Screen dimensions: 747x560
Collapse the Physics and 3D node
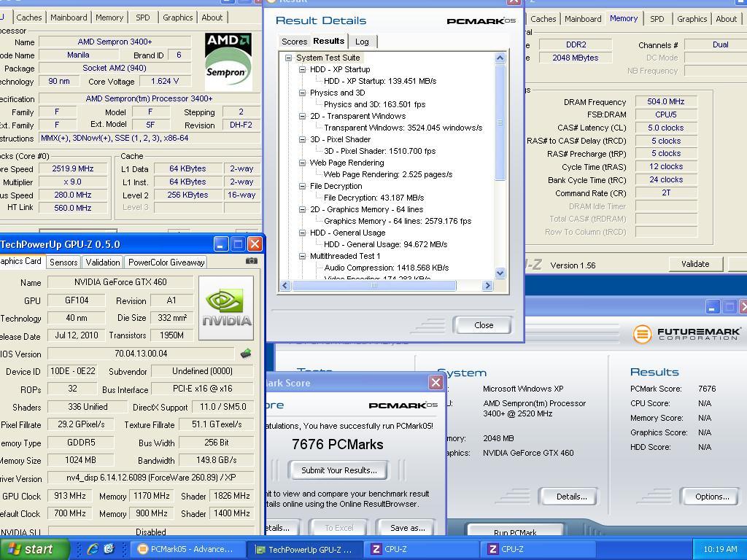[302, 93]
